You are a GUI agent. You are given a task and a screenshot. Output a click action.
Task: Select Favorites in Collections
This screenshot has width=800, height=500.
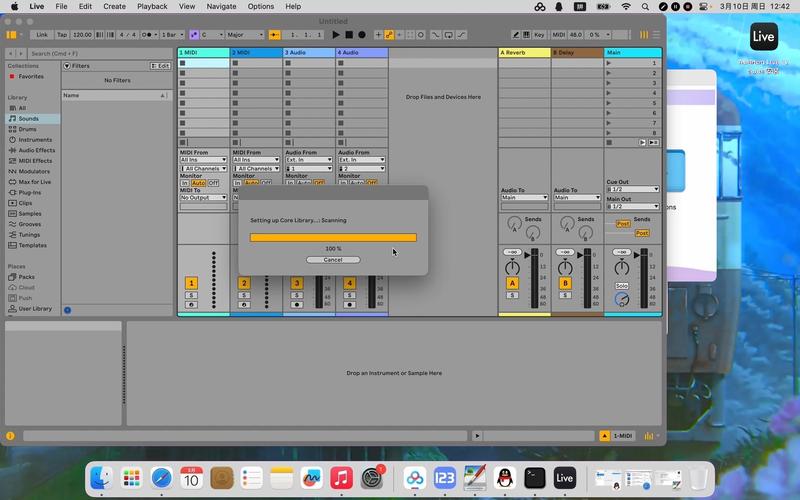coord(31,77)
